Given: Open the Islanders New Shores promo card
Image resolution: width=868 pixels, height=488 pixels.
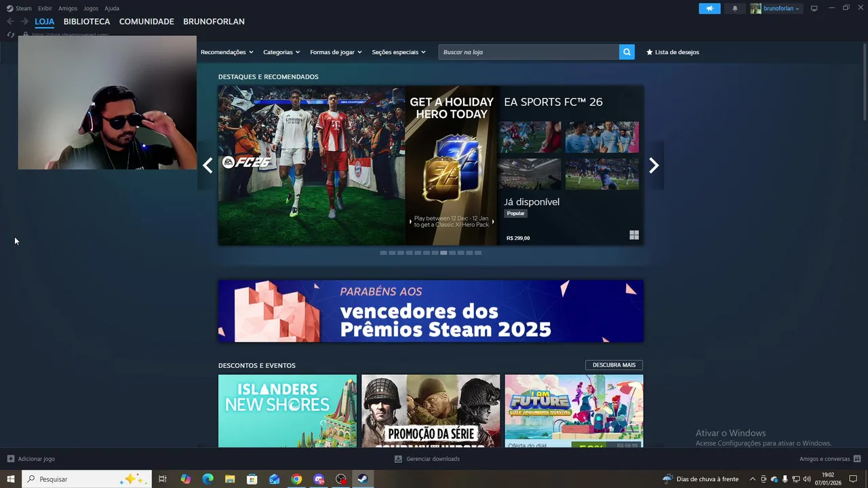Looking at the screenshot, I should point(288,411).
